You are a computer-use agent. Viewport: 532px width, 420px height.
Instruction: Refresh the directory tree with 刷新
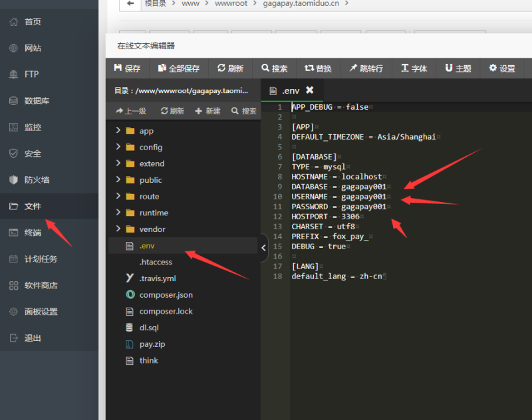tap(172, 111)
